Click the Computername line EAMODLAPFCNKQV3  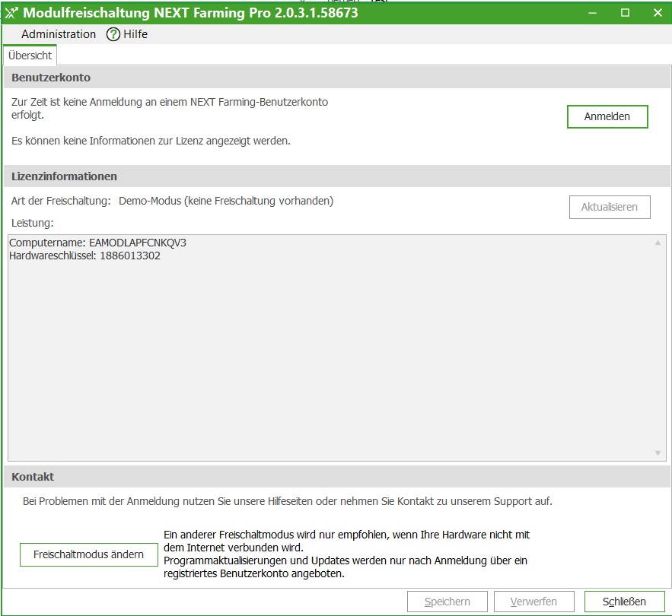click(97, 243)
